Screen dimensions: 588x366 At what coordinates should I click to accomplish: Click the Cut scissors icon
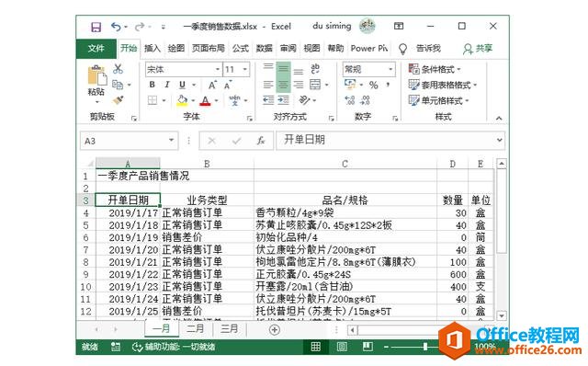tap(119, 69)
